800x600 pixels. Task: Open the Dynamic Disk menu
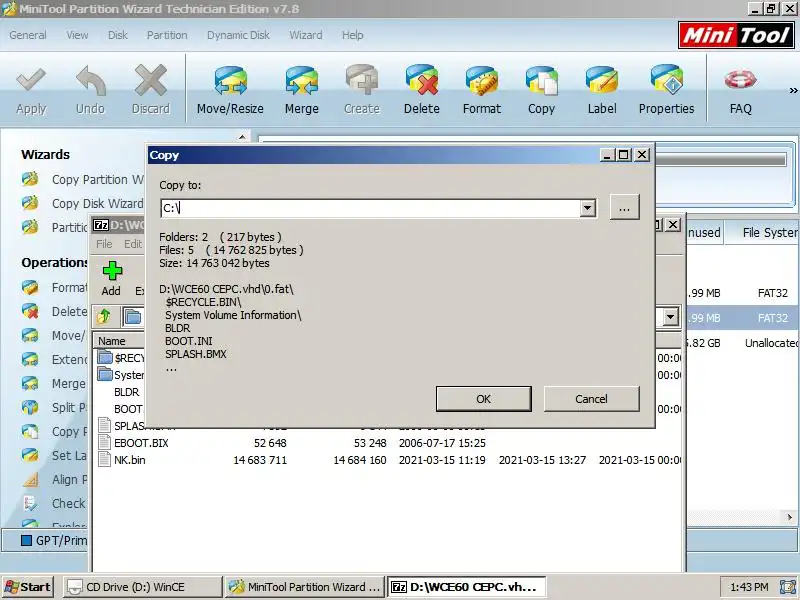(238, 35)
